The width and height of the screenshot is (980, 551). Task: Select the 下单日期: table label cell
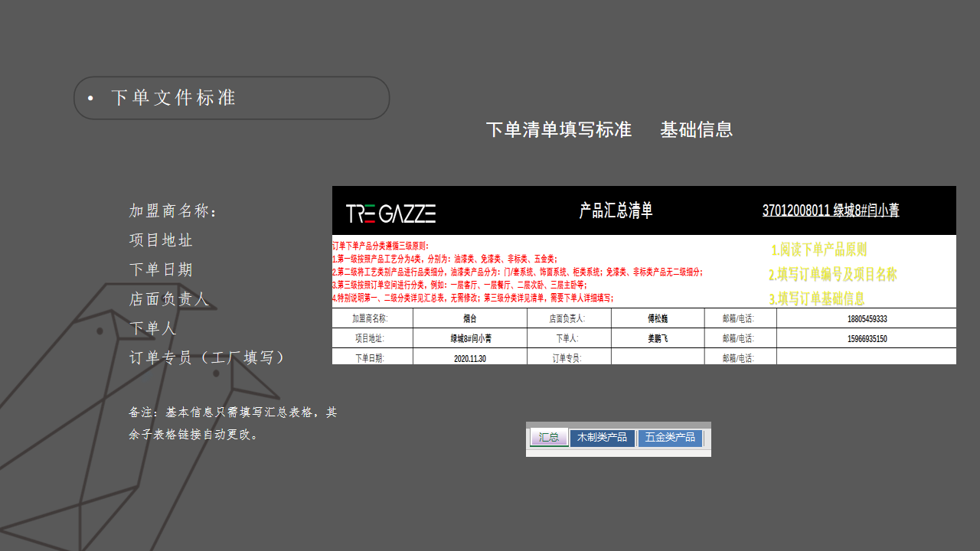point(373,357)
